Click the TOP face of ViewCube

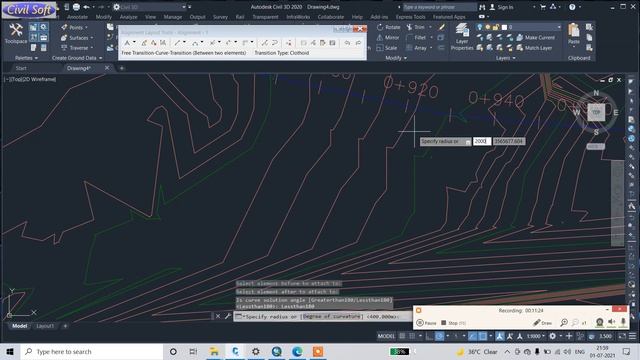pyautogui.click(x=596, y=112)
